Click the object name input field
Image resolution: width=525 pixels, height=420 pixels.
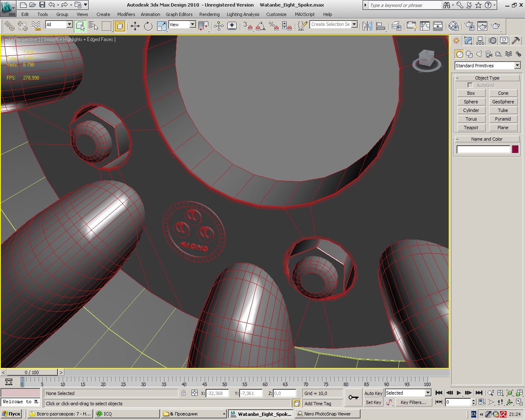484,149
